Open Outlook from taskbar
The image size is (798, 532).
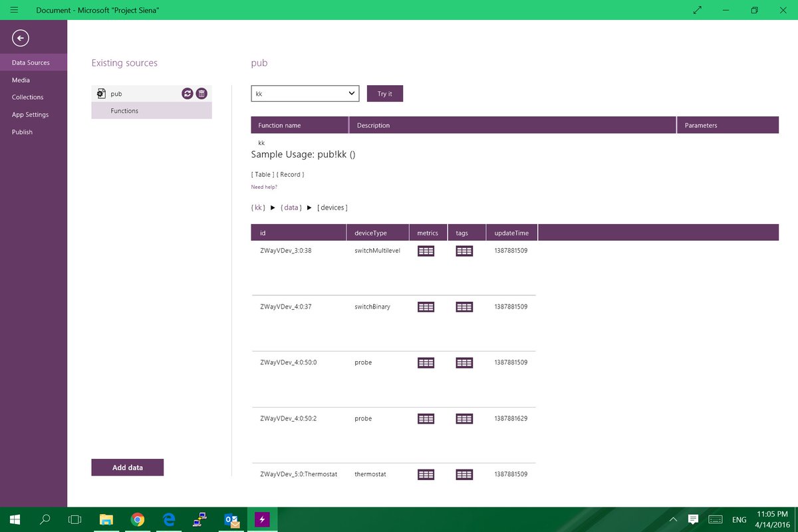point(232,519)
